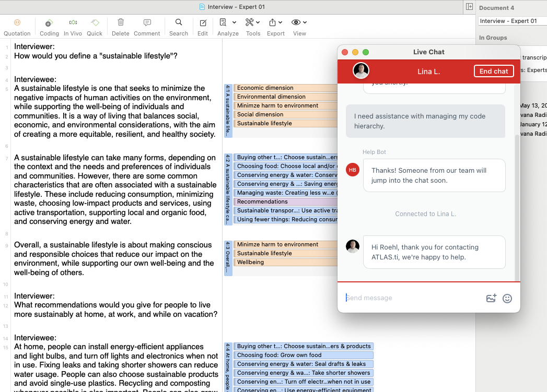Expand the Export dropdown menu
This screenshot has width=547, height=392.
[x=275, y=23]
